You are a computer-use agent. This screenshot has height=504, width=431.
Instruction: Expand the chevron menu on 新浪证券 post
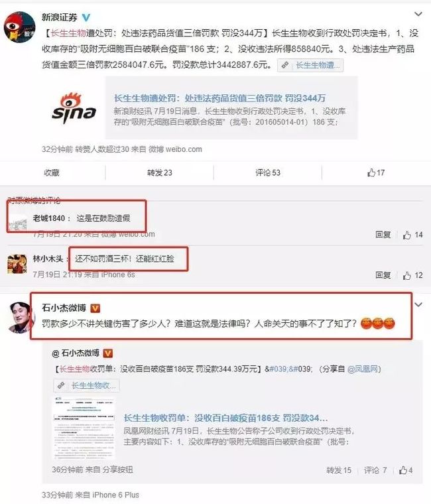(x=418, y=14)
